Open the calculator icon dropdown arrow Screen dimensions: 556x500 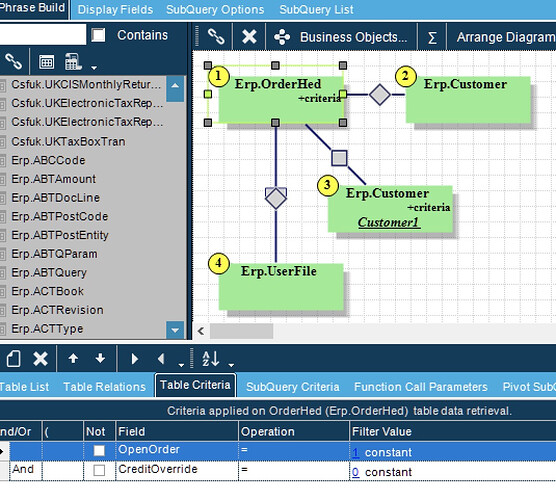[94, 67]
